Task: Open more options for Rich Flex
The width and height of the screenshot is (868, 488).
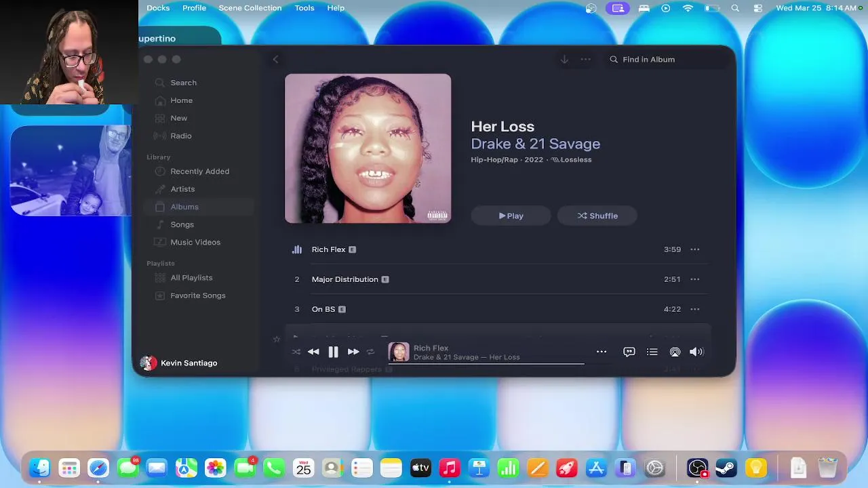Action: (695, 249)
